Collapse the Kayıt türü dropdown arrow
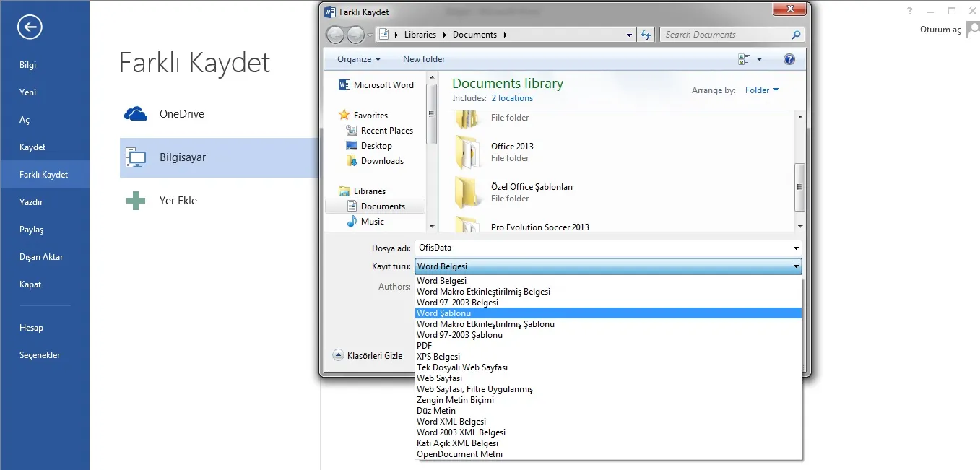The image size is (980, 470). (795, 266)
